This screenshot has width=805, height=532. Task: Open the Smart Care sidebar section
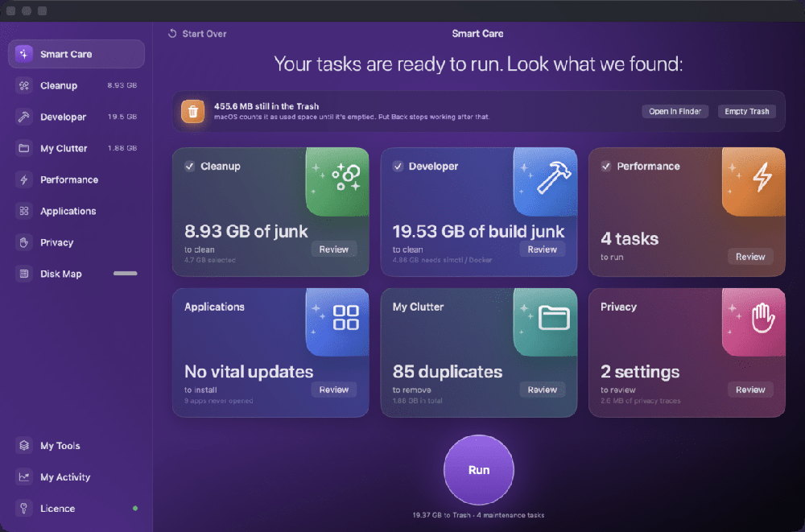[76, 54]
